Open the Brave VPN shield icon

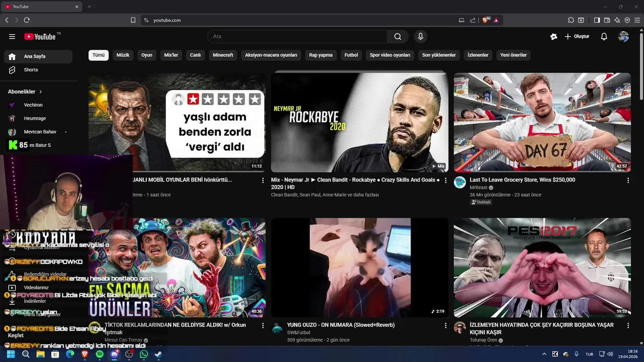[x=627, y=20]
